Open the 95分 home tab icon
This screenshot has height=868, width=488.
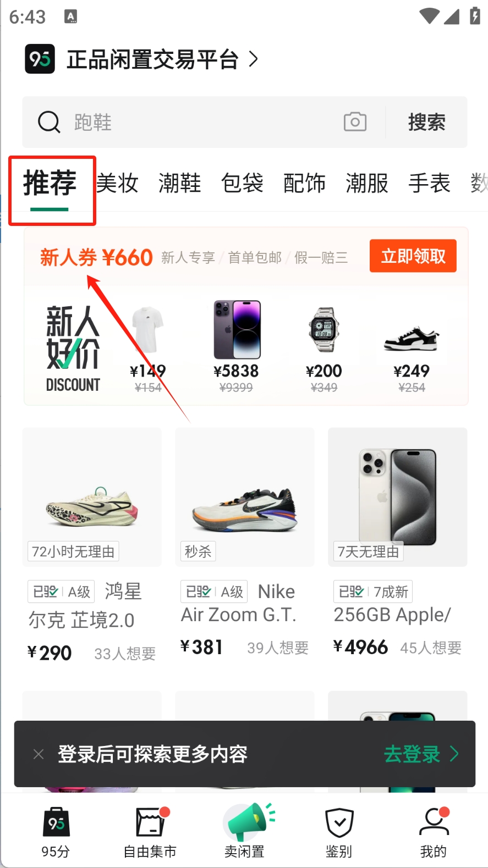pos(56,822)
